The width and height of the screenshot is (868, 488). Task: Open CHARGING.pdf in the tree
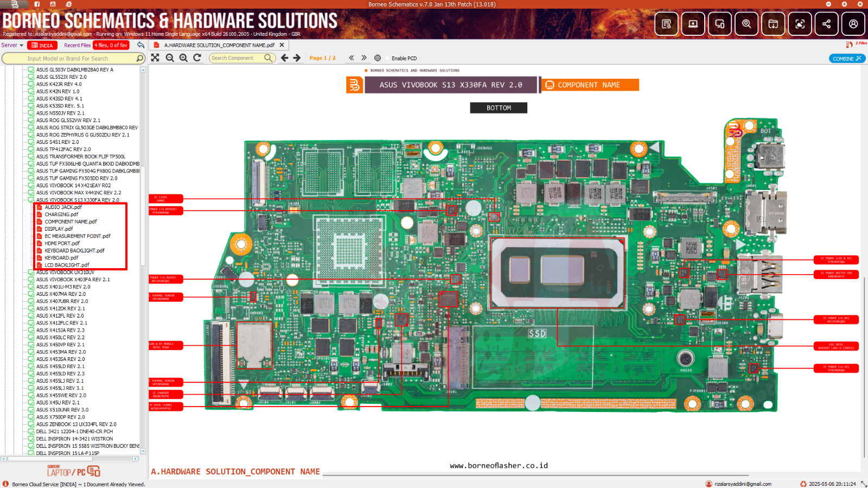pyautogui.click(x=61, y=214)
